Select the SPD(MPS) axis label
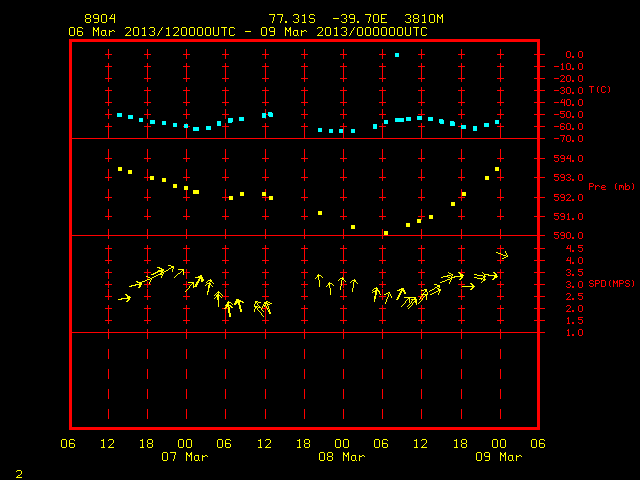The height and width of the screenshot is (480, 640). pos(611,283)
